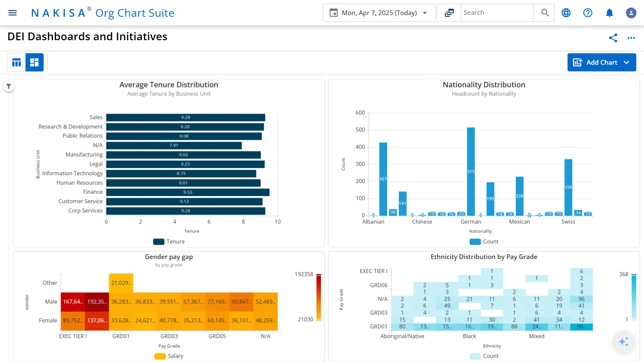Click the globe language icon

pyautogui.click(x=566, y=13)
